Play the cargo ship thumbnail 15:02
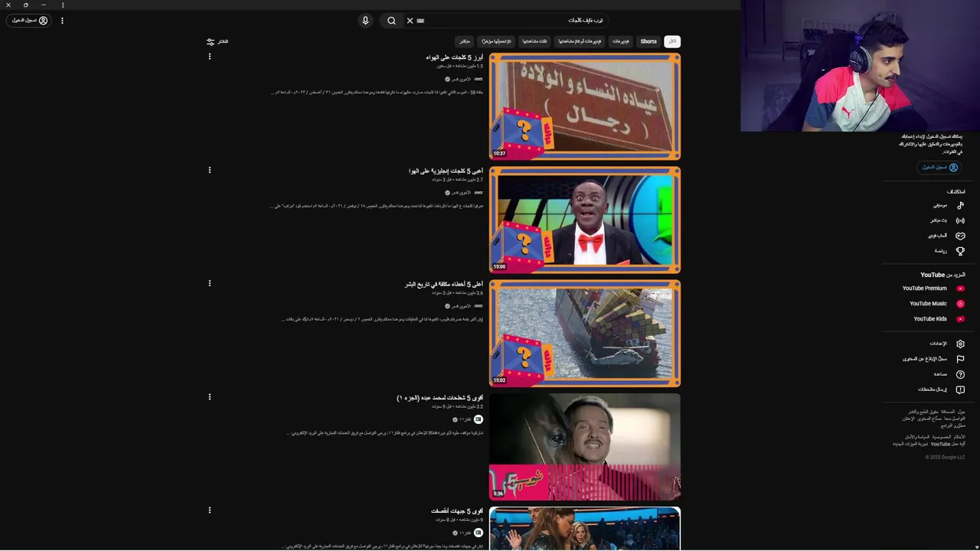This screenshot has height=551, width=980. pyautogui.click(x=585, y=334)
